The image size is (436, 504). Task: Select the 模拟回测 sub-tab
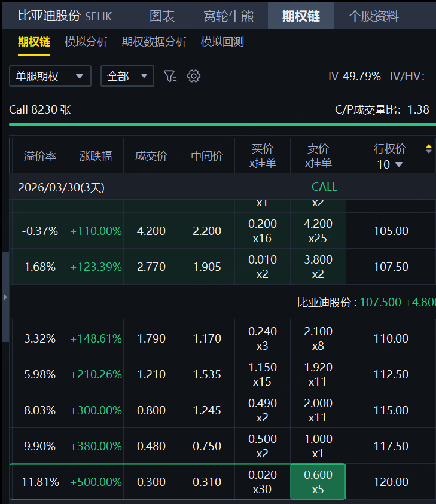pyautogui.click(x=222, y=42)
